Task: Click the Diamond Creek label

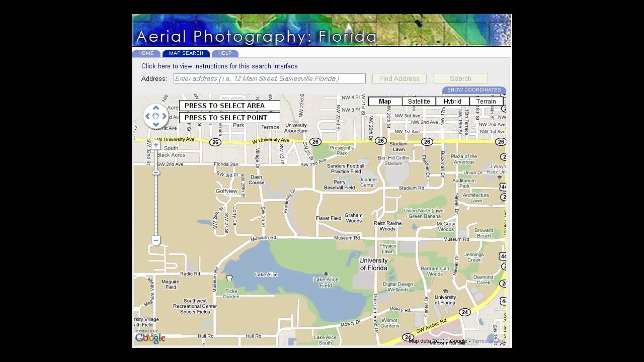Action: 484,280
